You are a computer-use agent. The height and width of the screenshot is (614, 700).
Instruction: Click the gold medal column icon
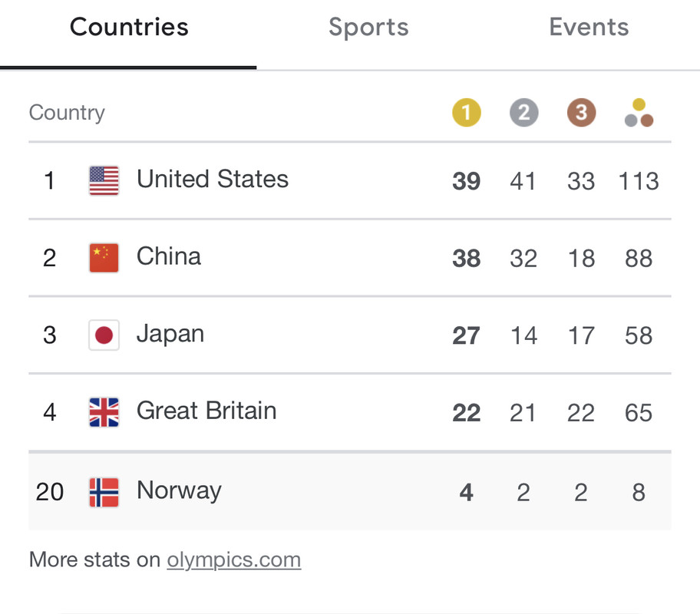pos(467,113)
